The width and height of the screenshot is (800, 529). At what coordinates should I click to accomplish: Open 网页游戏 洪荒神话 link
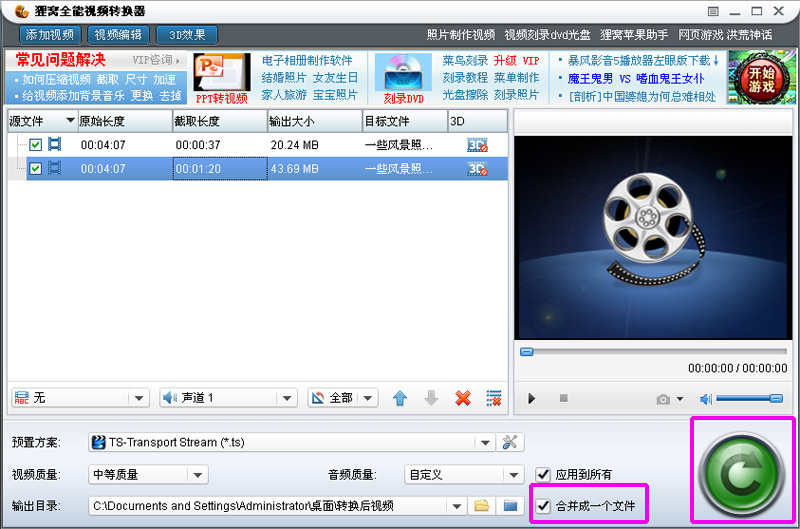tap(725, 35)
